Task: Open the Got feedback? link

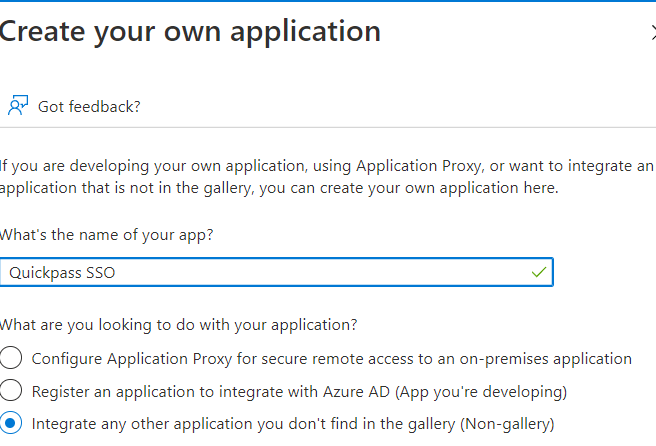Action: (89, 107)
